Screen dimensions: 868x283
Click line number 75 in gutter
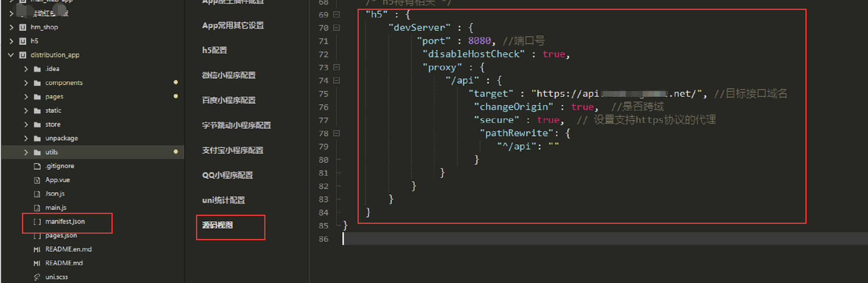click(323, 94)
